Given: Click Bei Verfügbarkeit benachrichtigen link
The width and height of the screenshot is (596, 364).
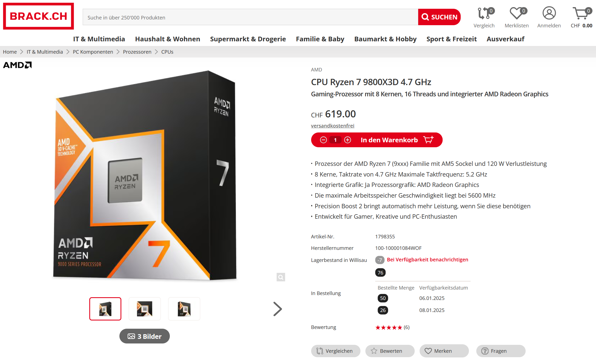Looking at the screenshot, I should pos(427,259).
